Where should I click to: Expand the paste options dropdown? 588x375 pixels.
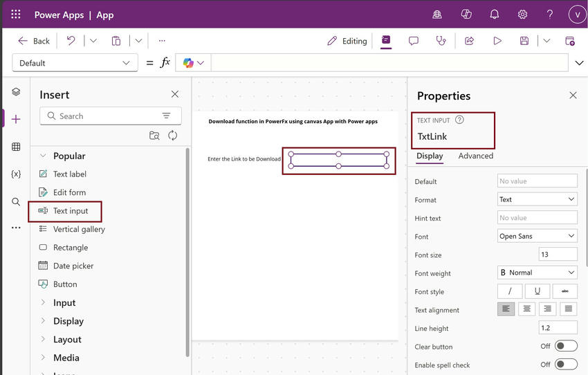(x=139, y=41)
